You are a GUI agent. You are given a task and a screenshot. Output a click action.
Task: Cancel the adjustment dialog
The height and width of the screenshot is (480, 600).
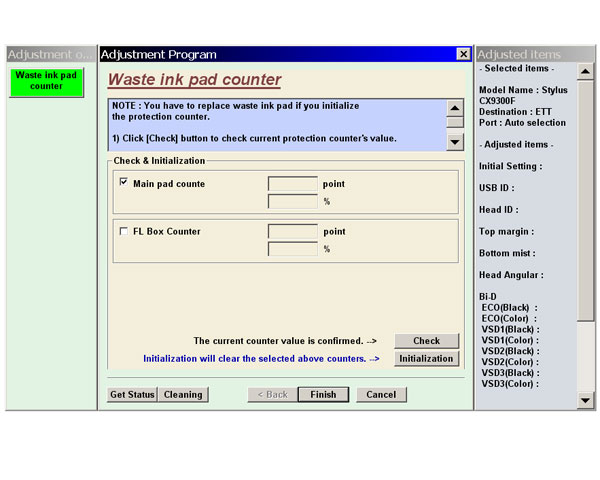(x=381, y=394)
